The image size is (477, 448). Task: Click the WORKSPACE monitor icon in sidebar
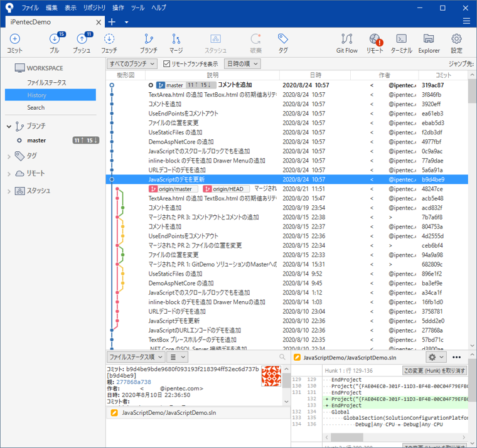click(20, 68)
